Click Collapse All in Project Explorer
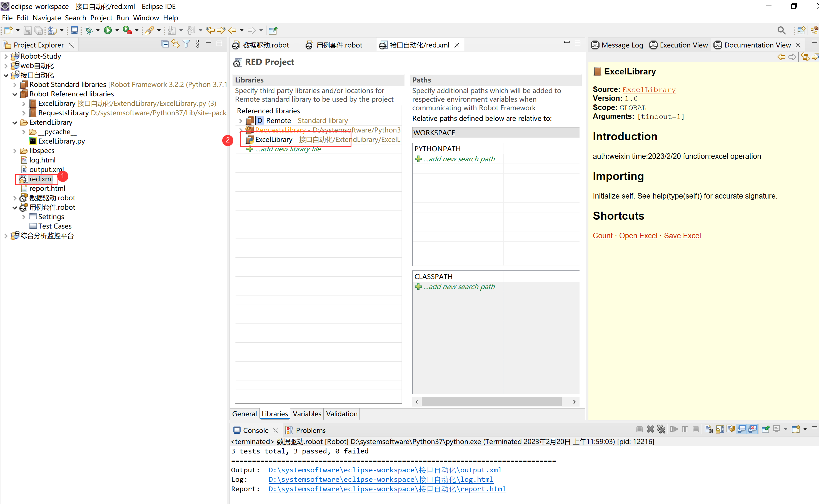 point(165,44)
